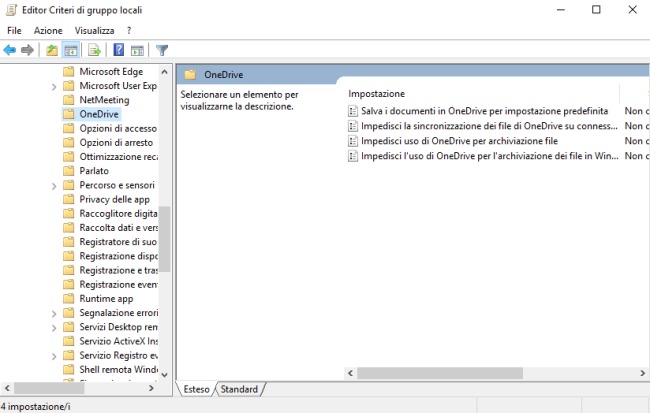Viewport: 650px width, 413px height.
Task: Click settings list scrollbar left arrow
Action: tap(351, 373)
